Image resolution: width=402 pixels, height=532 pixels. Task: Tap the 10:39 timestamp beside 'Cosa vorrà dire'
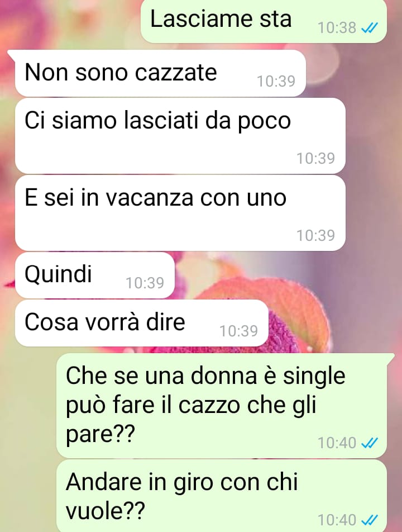(x=239, y=331)
